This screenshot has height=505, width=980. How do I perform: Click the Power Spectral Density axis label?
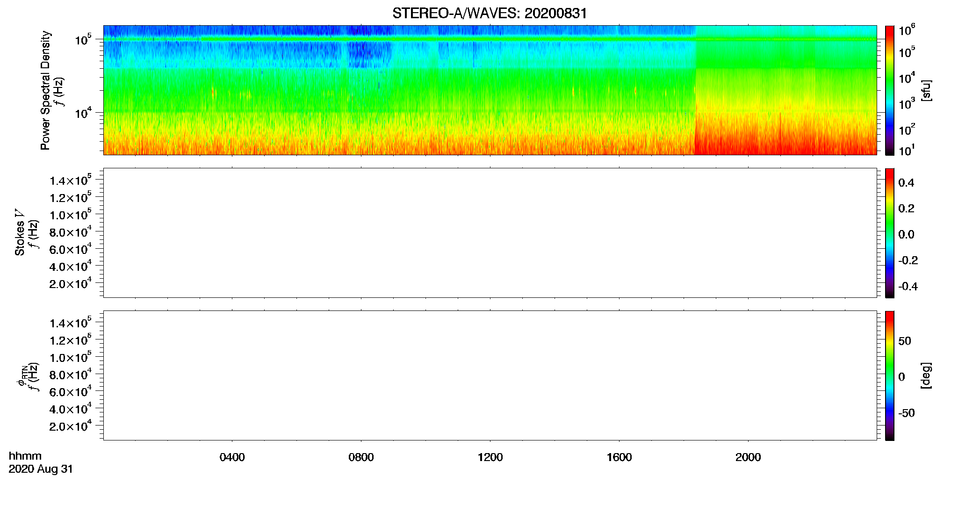tap(45, 90)
